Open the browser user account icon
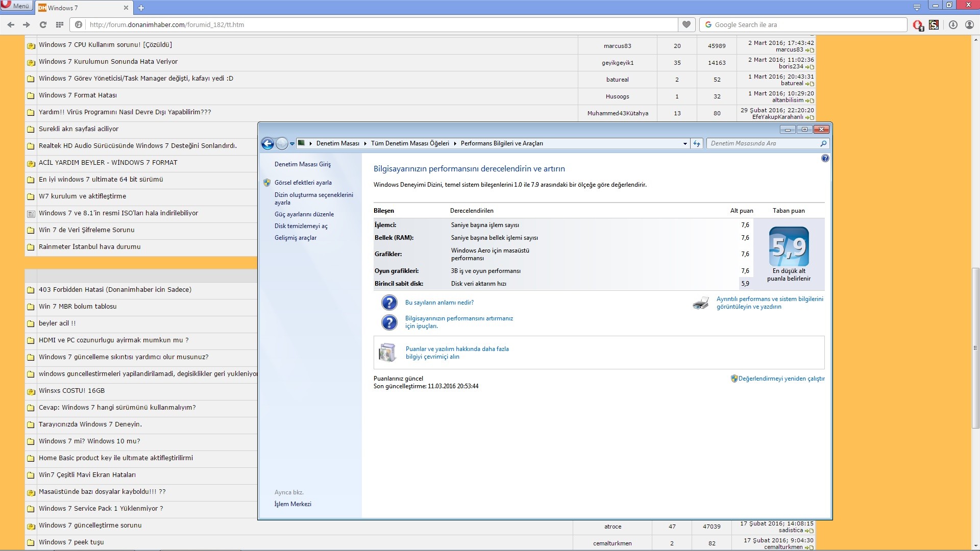Screen dimensions: 980x551 pyautogui.click(x=969, y=24)
